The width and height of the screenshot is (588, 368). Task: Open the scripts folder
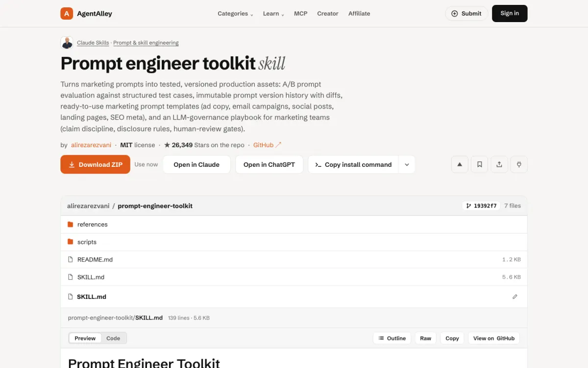pos(294,242)
